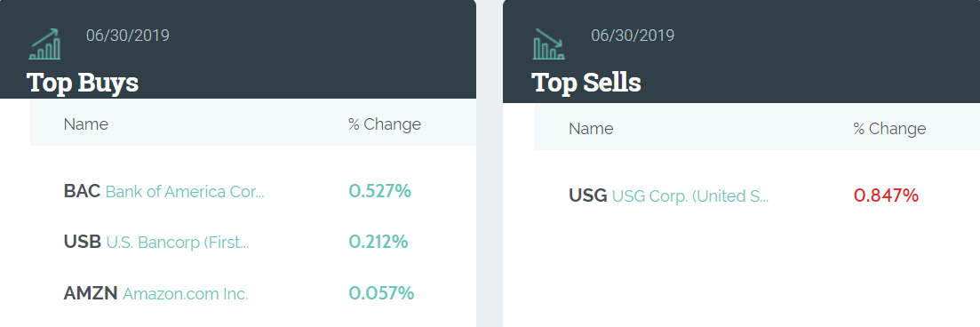Click the 06/30/2019 date in Top Sells
The width and height of the screenshot is (980, 327).
pos(633,35)
